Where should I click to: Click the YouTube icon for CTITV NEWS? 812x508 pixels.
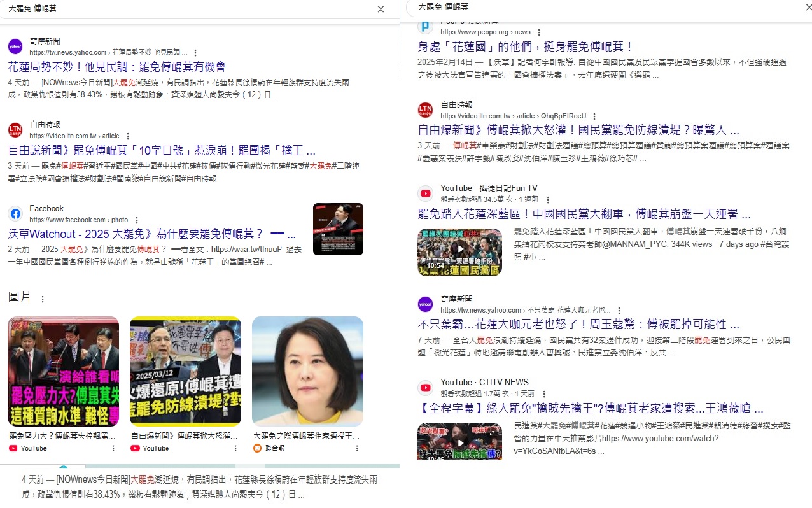[425, 388]
